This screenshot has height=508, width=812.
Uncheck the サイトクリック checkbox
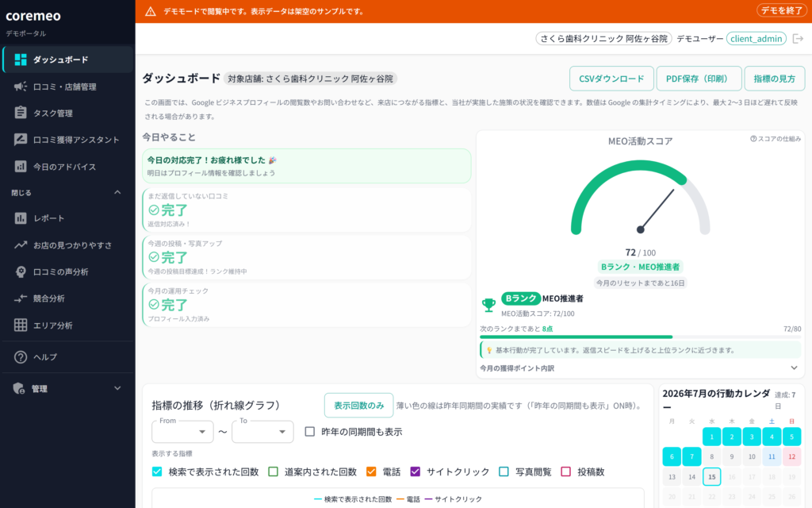(415, 471)
